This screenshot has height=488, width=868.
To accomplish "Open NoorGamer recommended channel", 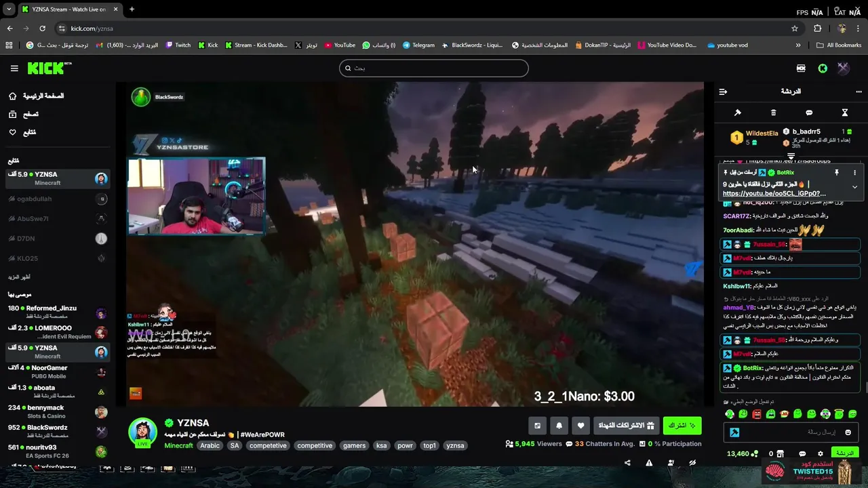I will pyautogui.click(x=58, y=371).
